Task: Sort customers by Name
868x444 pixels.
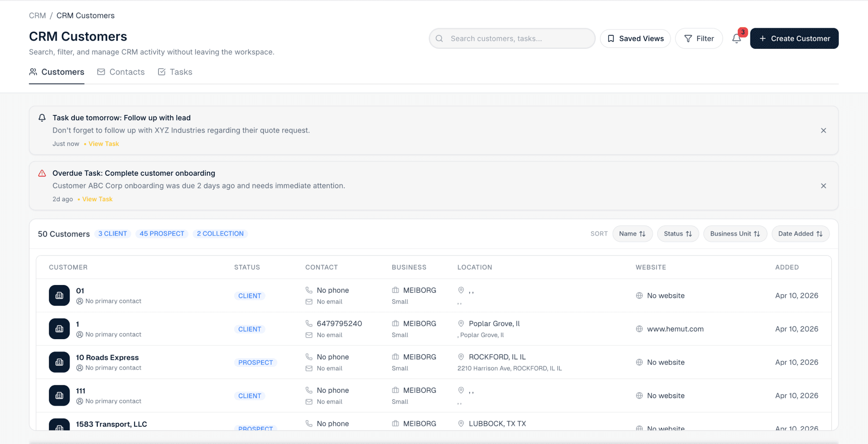Action: coord(632,234)
